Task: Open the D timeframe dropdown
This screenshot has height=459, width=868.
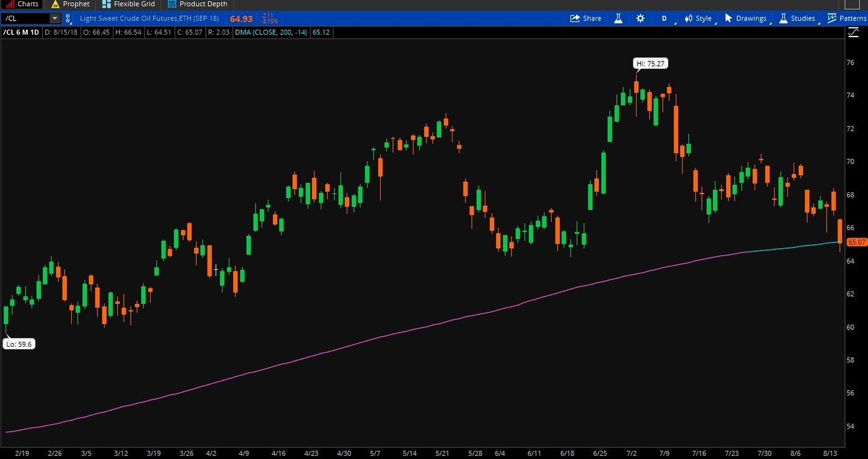Action: coord(664,19)
